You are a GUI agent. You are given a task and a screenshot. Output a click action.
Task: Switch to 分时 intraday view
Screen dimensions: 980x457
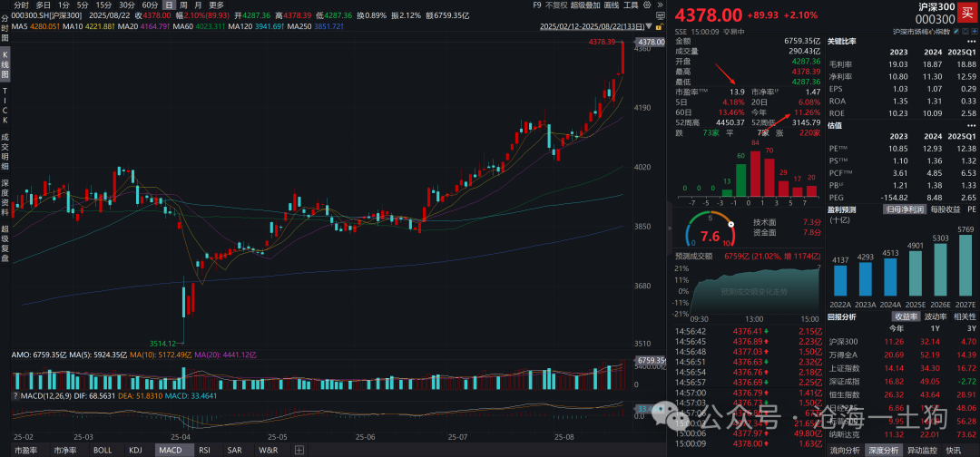[21, 5]
